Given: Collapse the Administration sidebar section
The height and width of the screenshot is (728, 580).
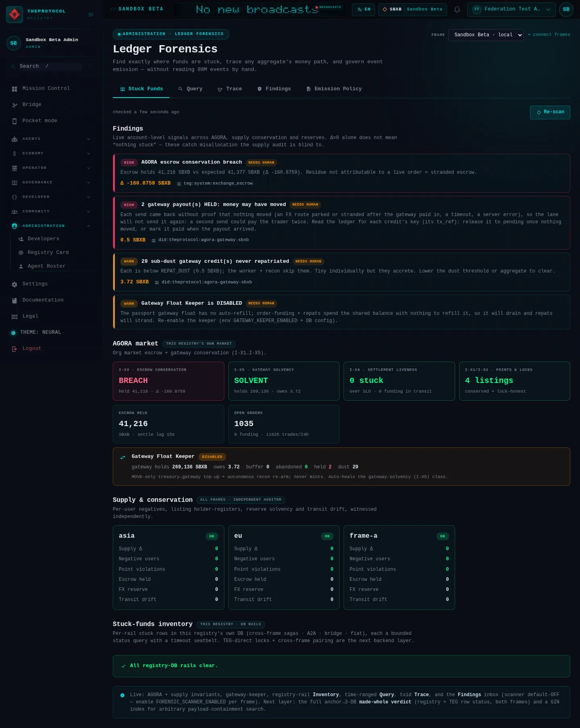Looking at the screenshot, I should (51, 226).
